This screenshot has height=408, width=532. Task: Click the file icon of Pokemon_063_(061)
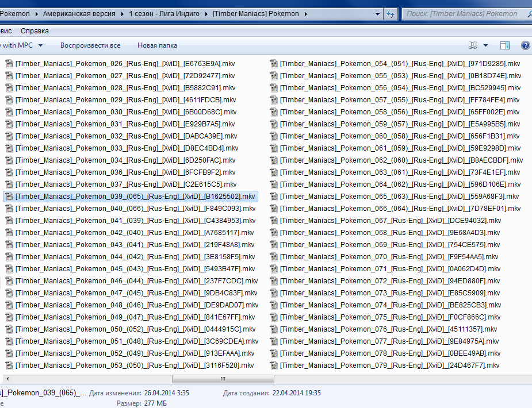(274, 172)
